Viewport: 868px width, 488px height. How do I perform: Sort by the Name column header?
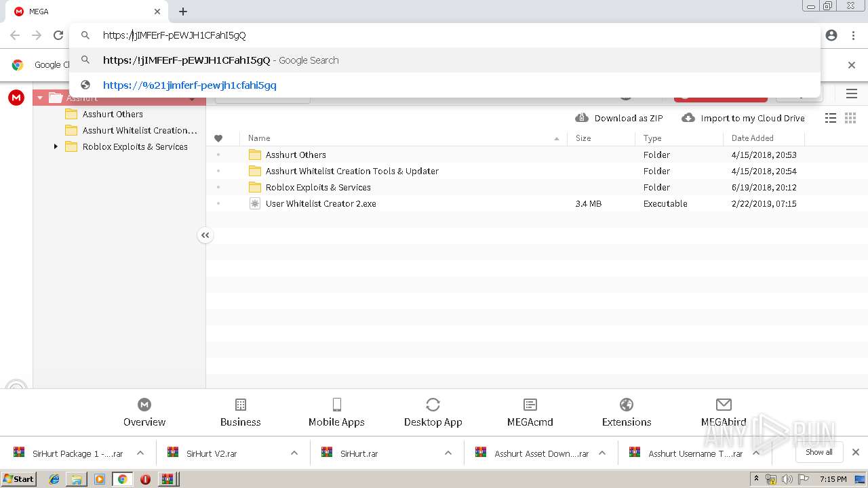(259, 138)
